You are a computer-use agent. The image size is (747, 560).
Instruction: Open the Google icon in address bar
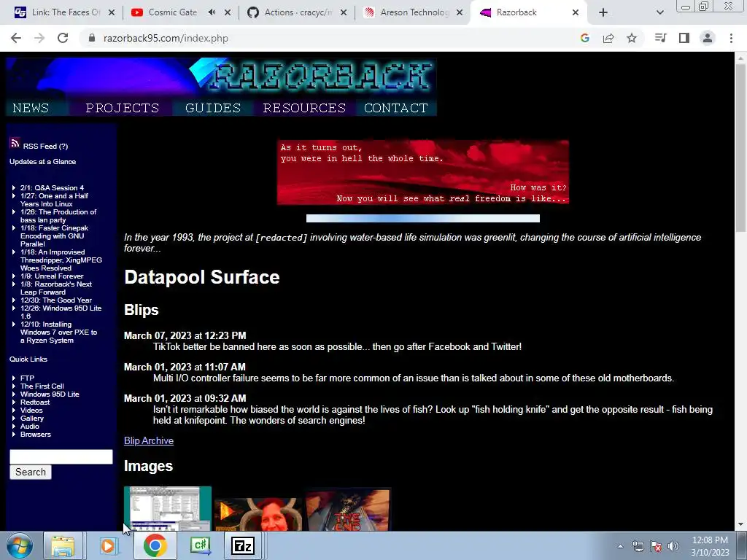point(585,38)
